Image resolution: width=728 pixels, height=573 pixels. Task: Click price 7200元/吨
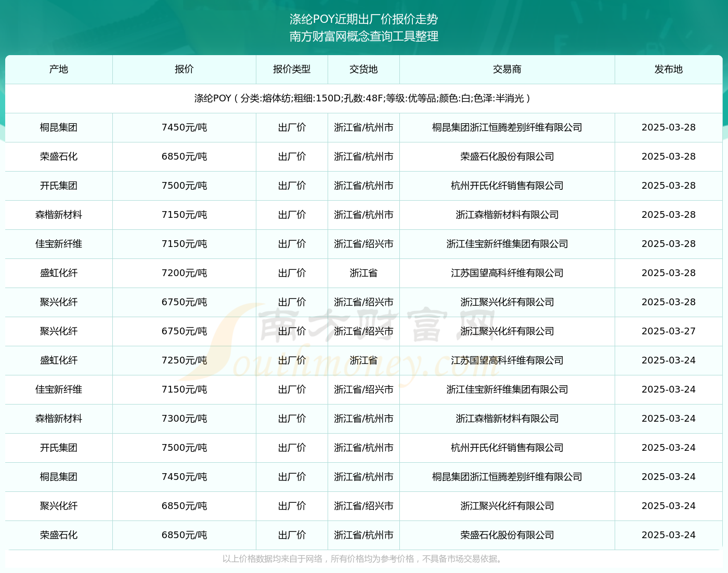click(x=184, y=273)
